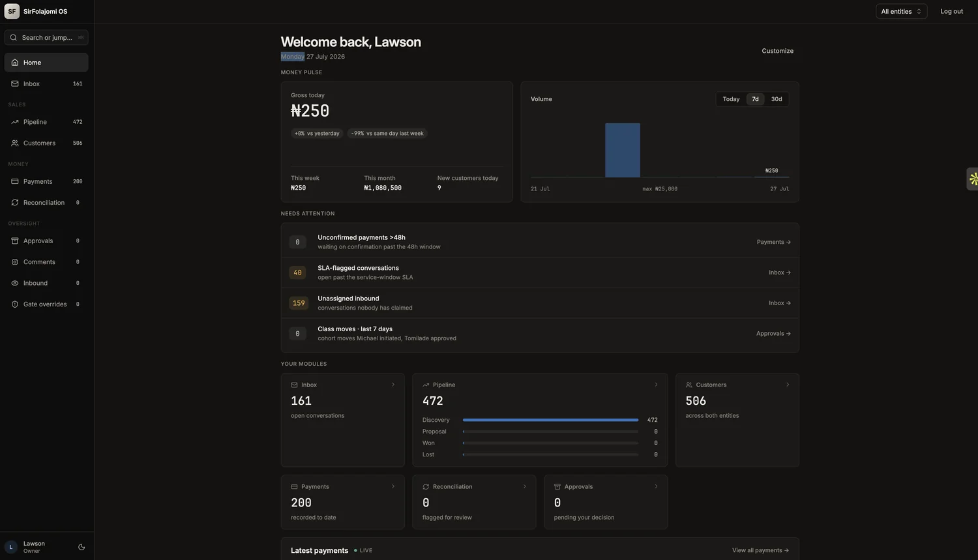Click the SF logo badge at top left
This screenshot has width=978, height=560.
click(12, 11)
